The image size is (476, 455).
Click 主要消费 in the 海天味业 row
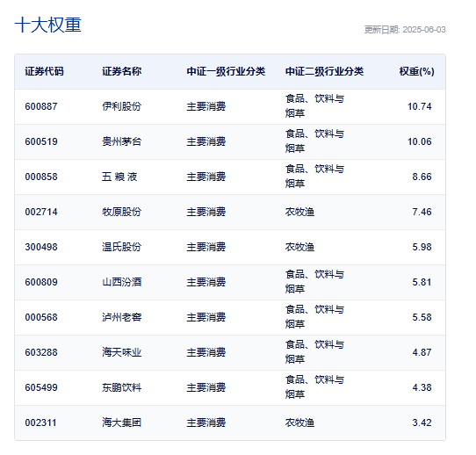pos(206,352)
